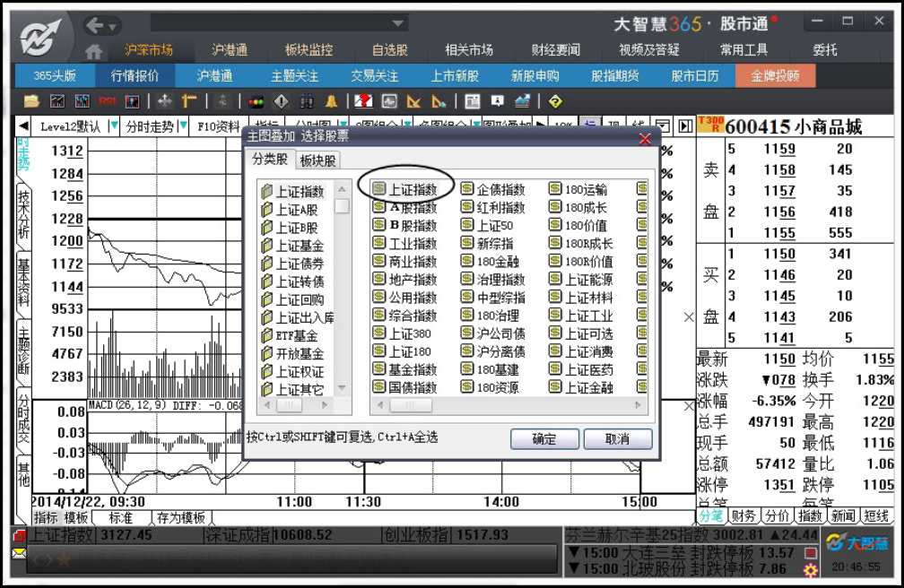The image size is (904, 588).
Task: Open the 分时走势 dropdown arrow
Action: (183, 126)
